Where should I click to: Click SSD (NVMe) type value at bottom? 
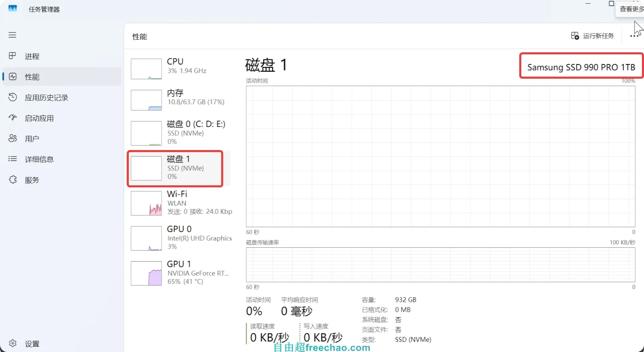pyautogui.click(x=413, y=339)
